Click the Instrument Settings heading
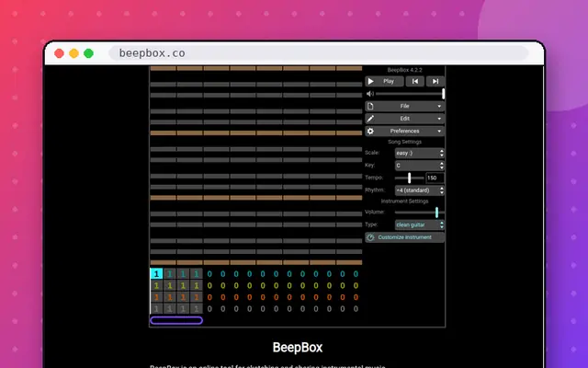 click(404, 201)
